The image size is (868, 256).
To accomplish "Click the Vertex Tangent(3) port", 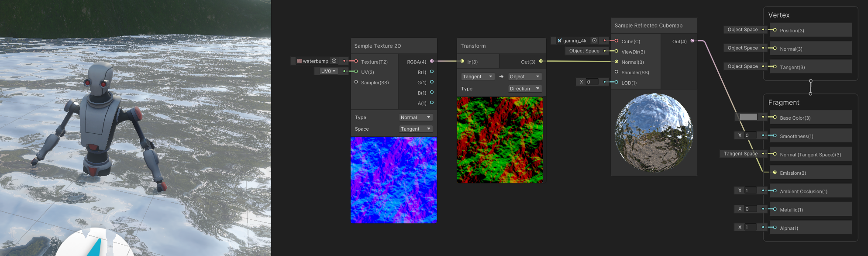I will [775, 66].
